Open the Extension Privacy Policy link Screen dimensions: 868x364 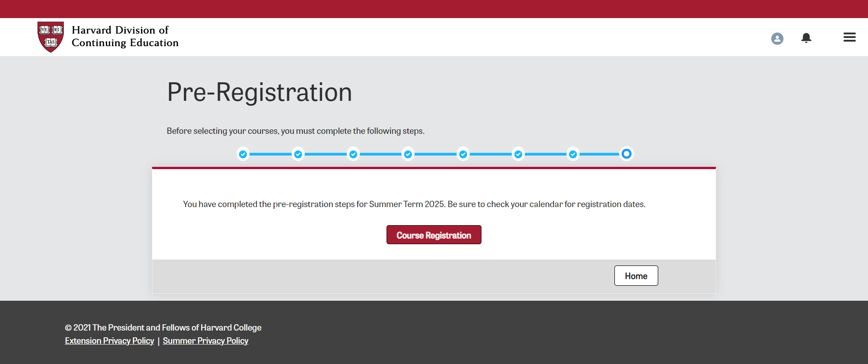[109, 341]
